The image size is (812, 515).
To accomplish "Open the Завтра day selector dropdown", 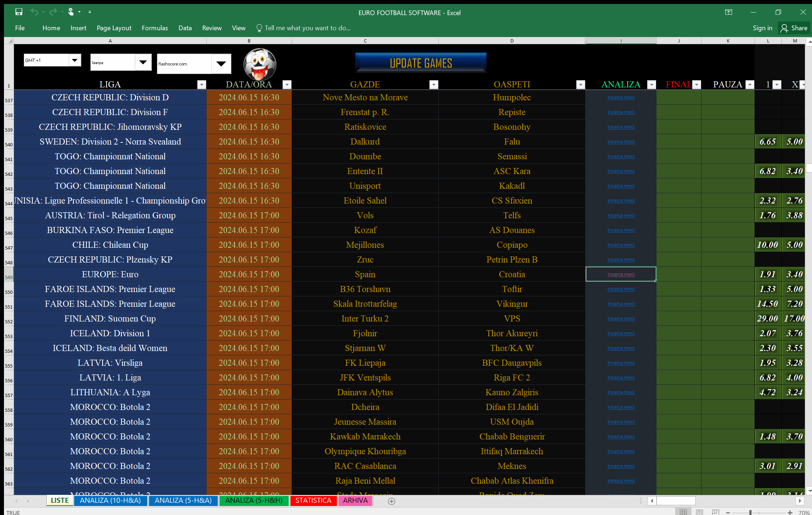I will click(144, 62).
